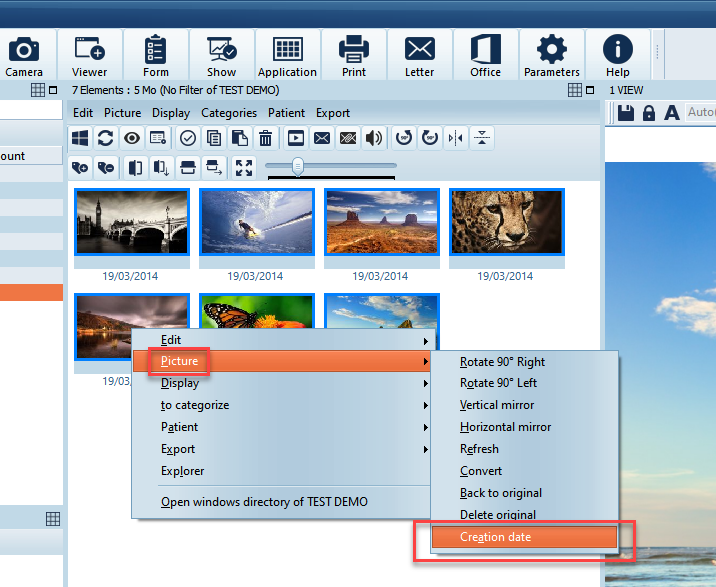The image size is (716, 587).
Task: Click Open windows directory of TEST DEMO
Action: [x=264, y=502]
